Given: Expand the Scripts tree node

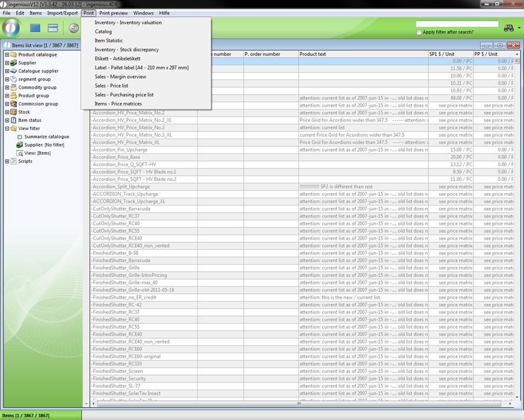Looking at the screenshot, I should click(7, 162).
